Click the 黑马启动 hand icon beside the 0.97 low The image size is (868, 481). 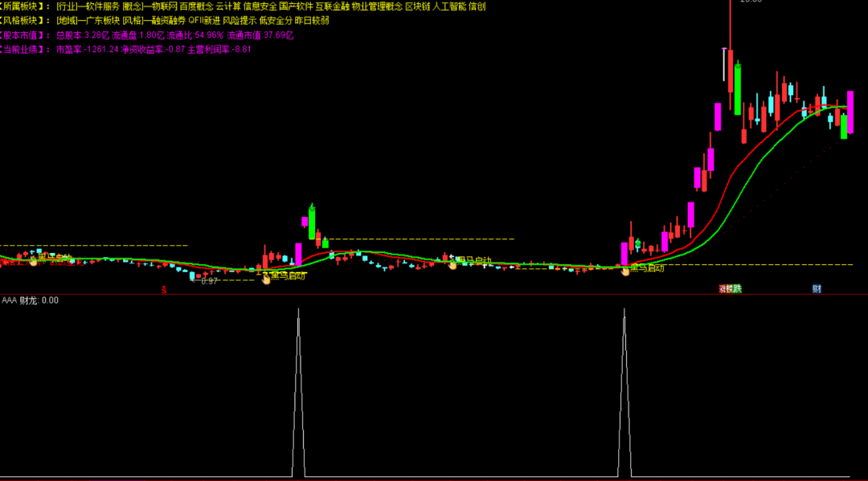[266, 279]
